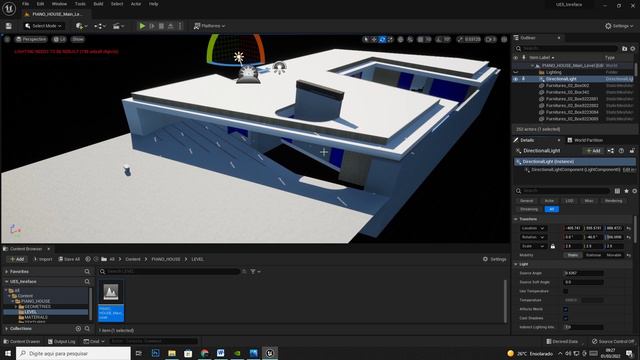The height and width of the screenshot is (360, 640).
Task: Toggle viewport surface snapping icon
Action: click(410, 39)
